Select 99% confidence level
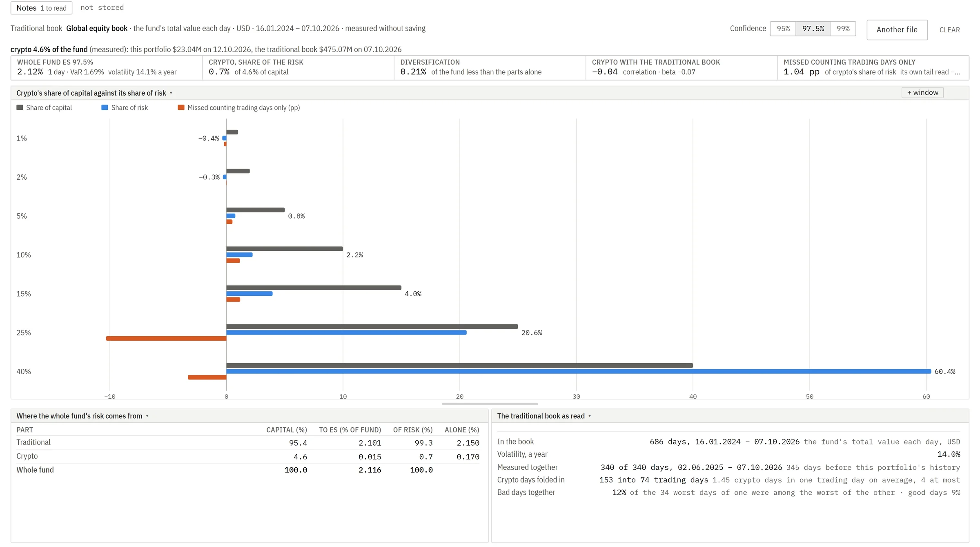 tap(843, 29)
